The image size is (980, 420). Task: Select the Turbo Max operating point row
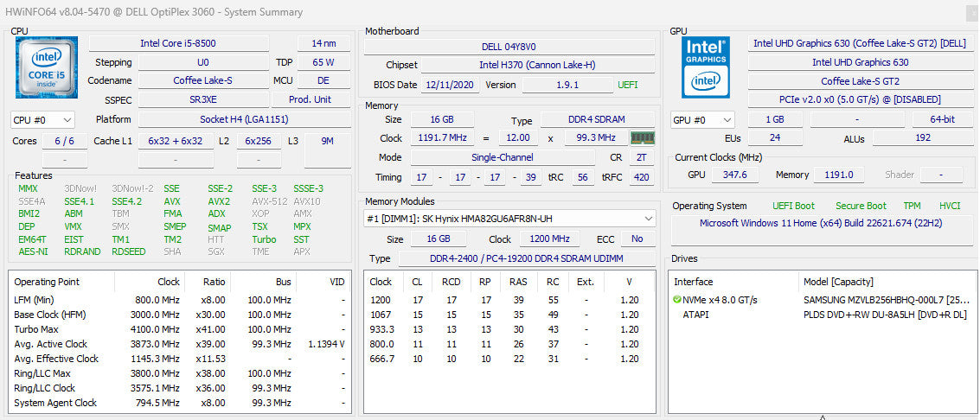coord(179,329)
